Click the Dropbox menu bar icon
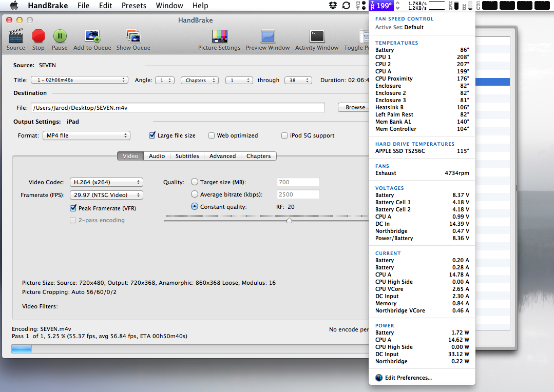 click(x=333, y=5)
